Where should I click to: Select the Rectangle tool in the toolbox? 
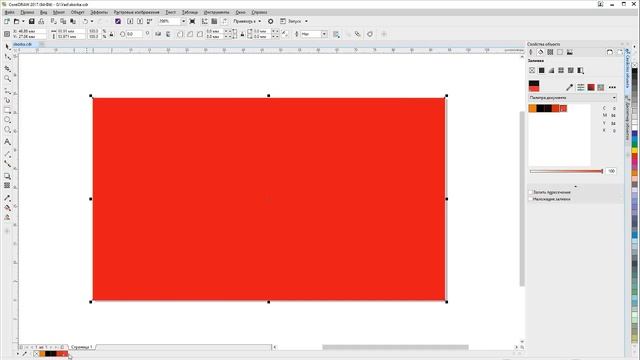pyautogui.click(x=7, y=110)
